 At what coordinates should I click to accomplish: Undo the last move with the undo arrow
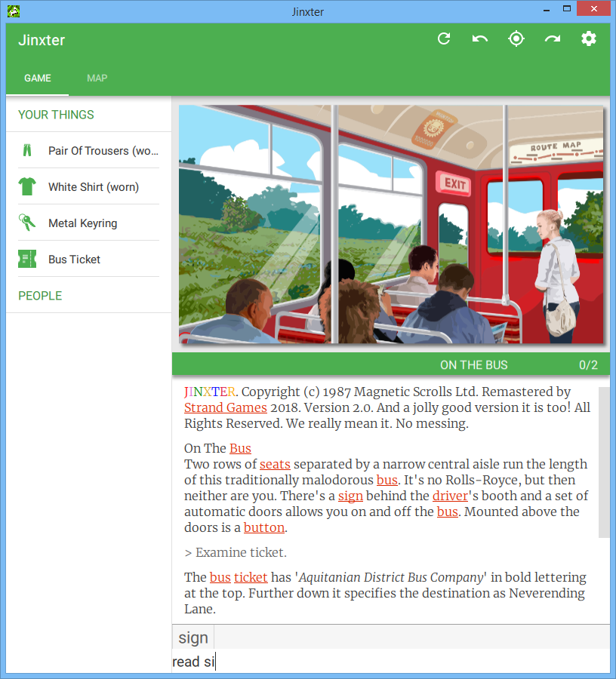point(480,39)
